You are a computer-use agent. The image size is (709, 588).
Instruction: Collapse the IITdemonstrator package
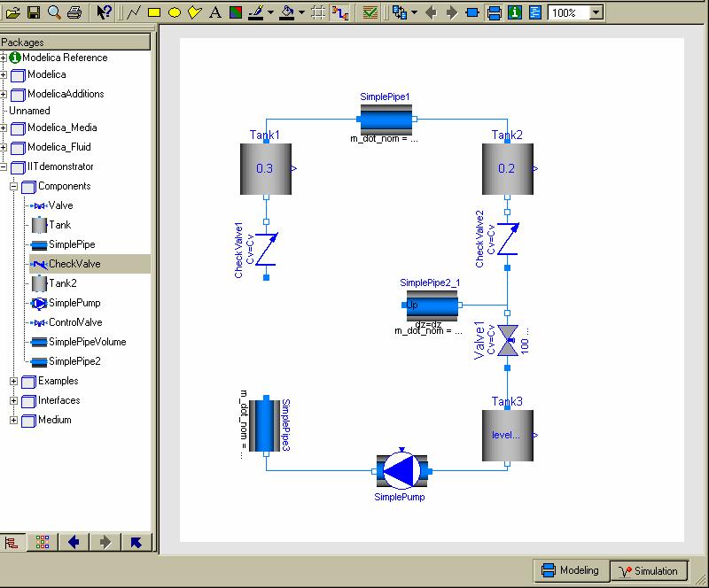[4, 166]
